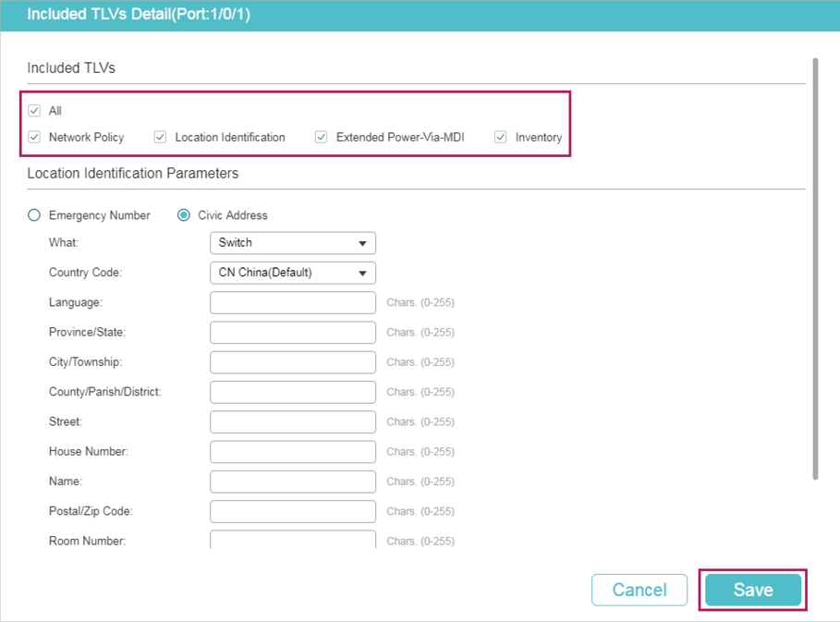
Task: Open the Country Code dropdown
Action: (x=293, y=273)
